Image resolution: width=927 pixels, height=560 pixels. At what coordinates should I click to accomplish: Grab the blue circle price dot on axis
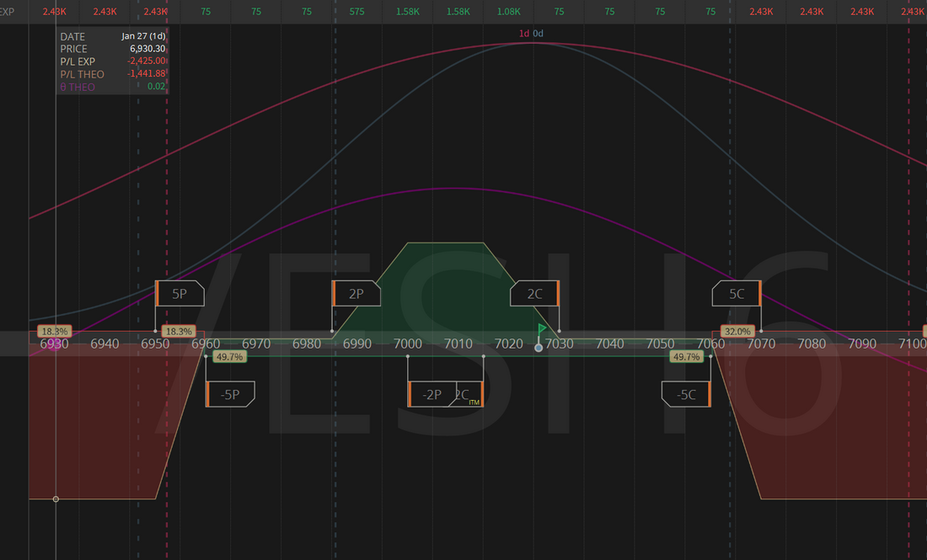point(539,347)
